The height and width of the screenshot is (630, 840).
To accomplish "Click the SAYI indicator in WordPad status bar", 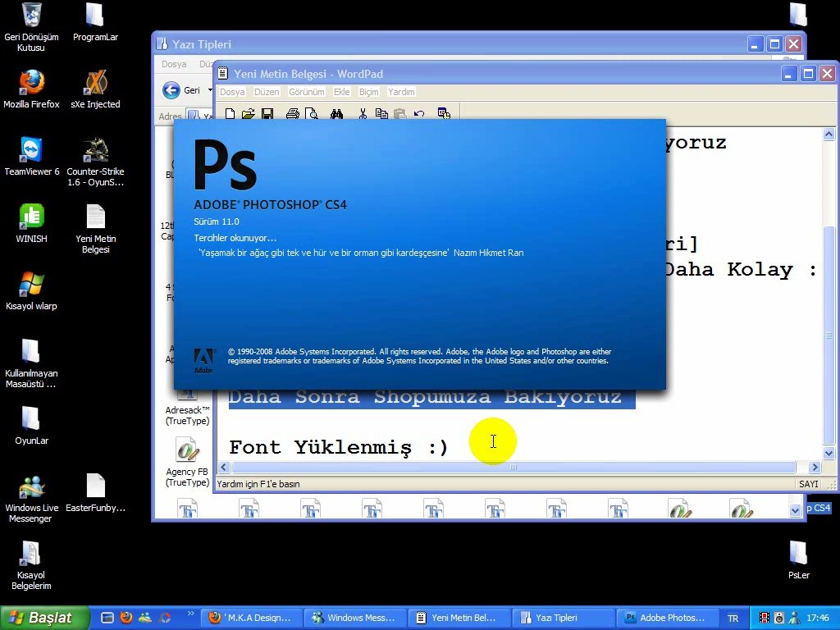I will click(808, 484).
